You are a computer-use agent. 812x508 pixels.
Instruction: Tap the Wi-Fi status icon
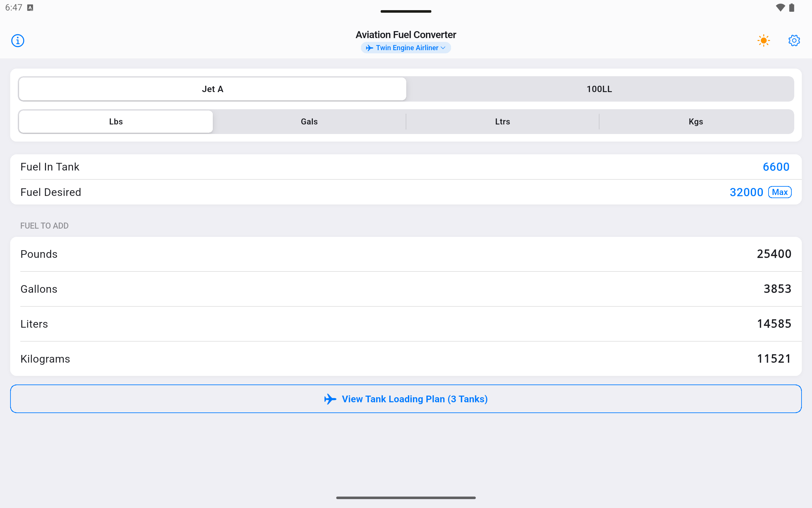(x=780, y=7)
